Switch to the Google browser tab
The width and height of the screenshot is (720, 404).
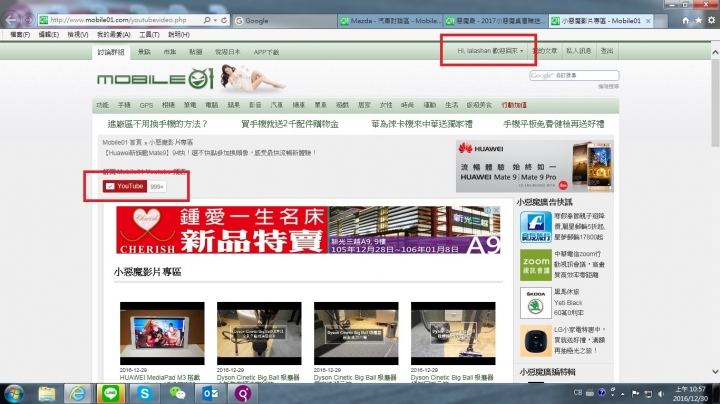pyautogui.click(x=285, y=21)
